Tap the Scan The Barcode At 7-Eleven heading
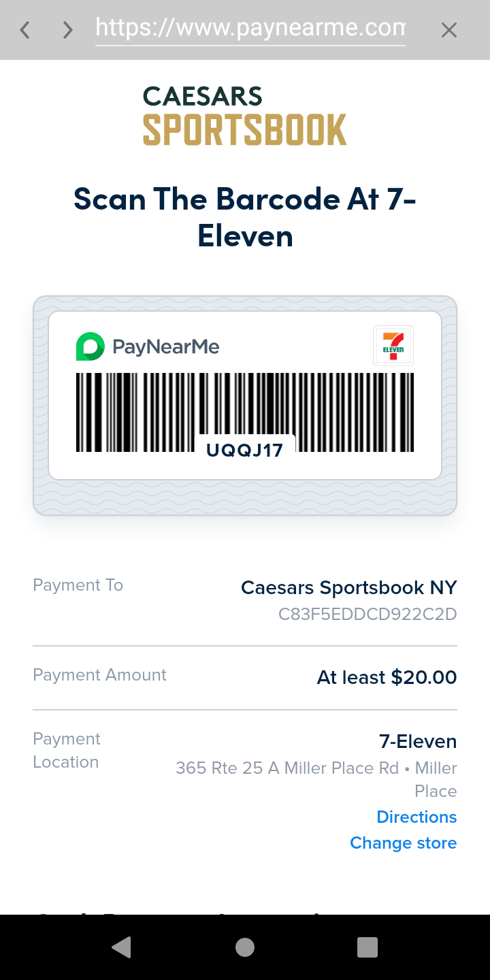 (245, 217)
